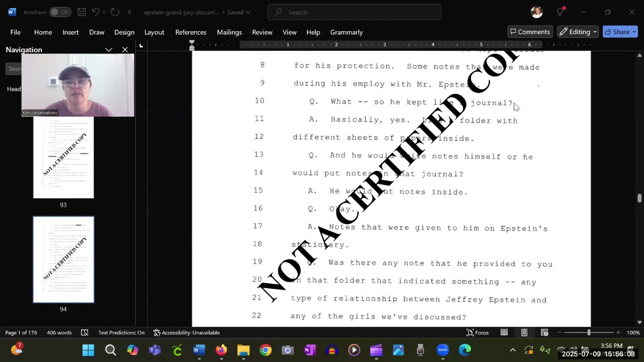Click the zoom out minus button
This screenshot has height=362, width=644.
pos(559,332)
